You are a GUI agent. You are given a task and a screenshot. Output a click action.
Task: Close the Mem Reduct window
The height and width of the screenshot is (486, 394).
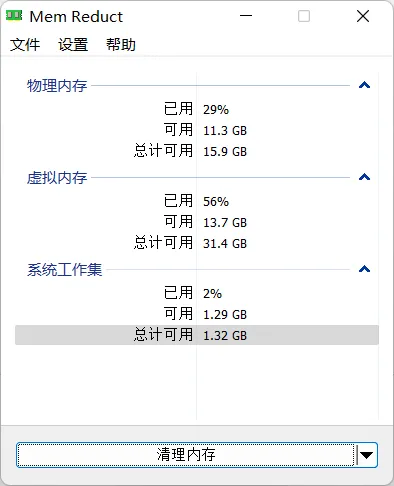363,16
